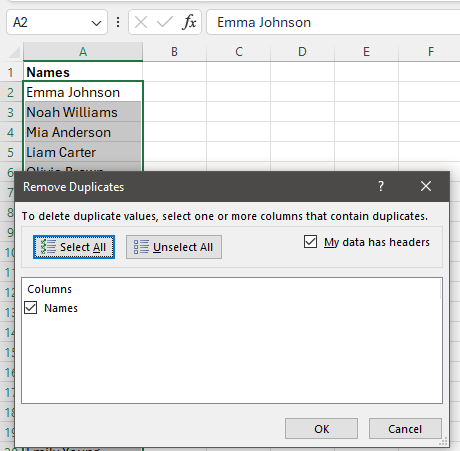
Task: Click the Name Box showing A2
Action: pos(57,22)
